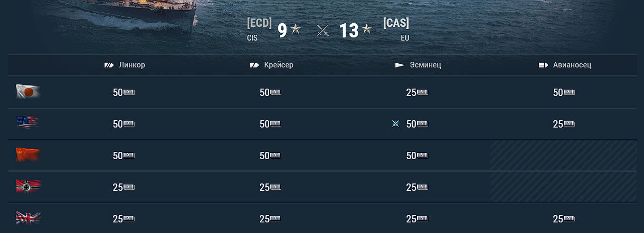Click the star icon next to score 9

(296, 29)
